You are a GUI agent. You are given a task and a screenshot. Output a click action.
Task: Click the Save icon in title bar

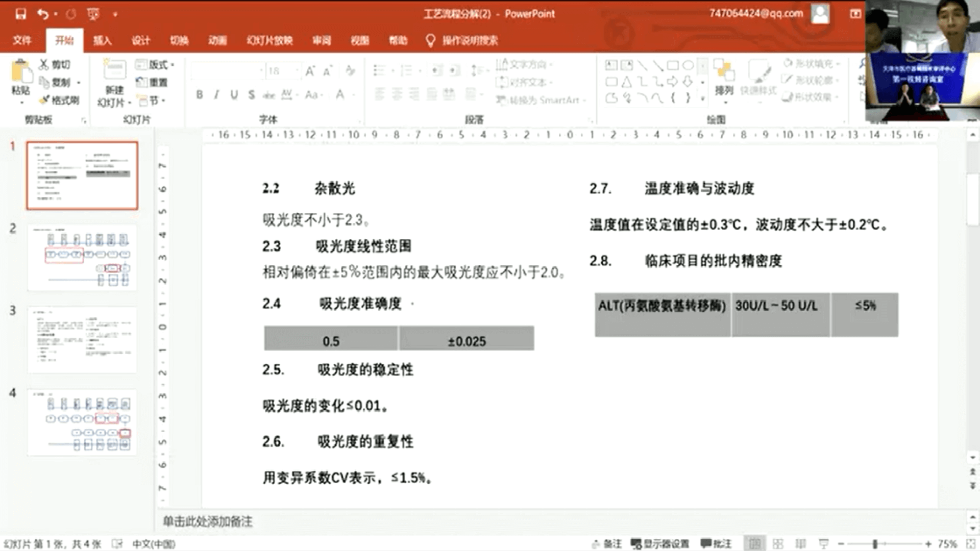pyautogui.click(x=21, y=14)
